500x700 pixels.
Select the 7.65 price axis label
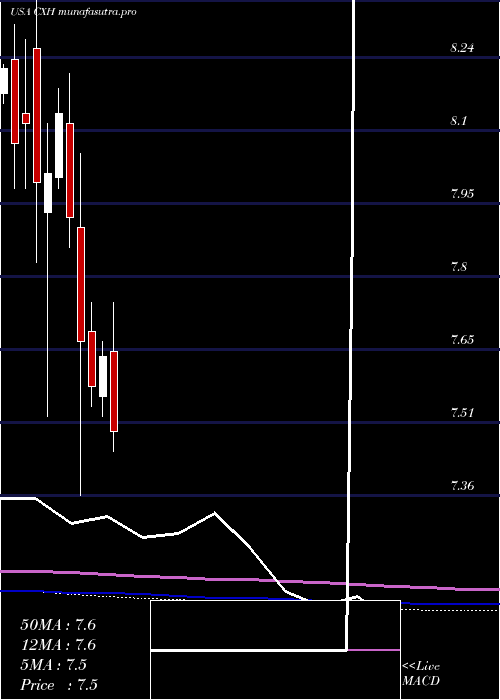[x=462, y=340]
